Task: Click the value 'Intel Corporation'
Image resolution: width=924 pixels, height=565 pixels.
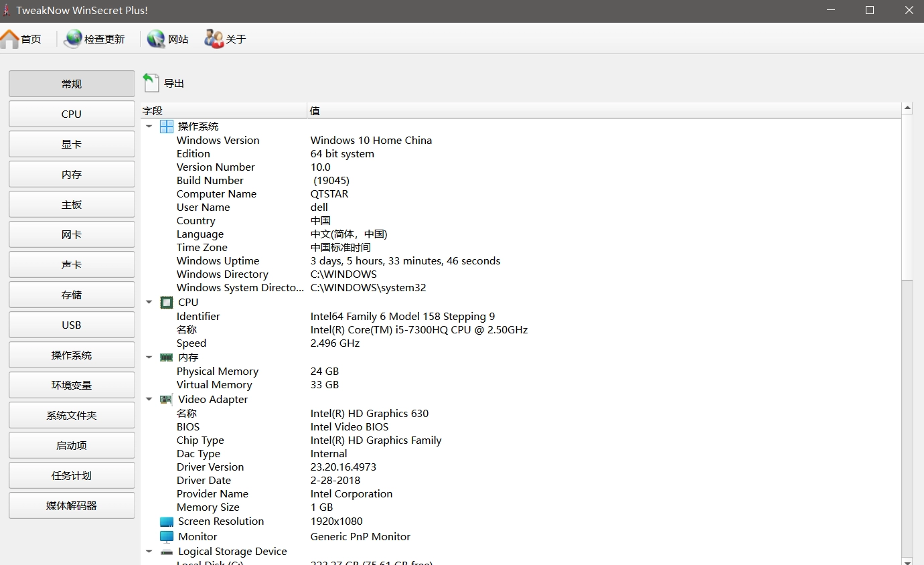Action: (x=352, y=494)
